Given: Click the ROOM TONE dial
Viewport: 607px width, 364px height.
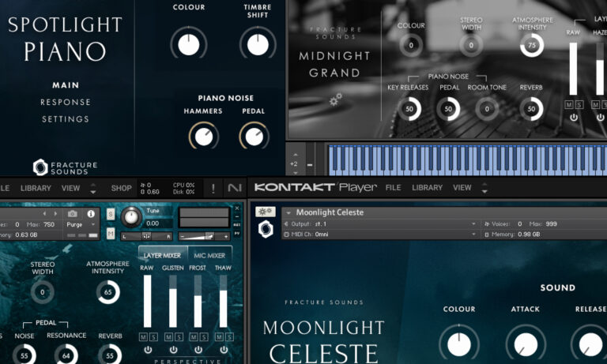Looking at the screenshot, I should (487, 109).
